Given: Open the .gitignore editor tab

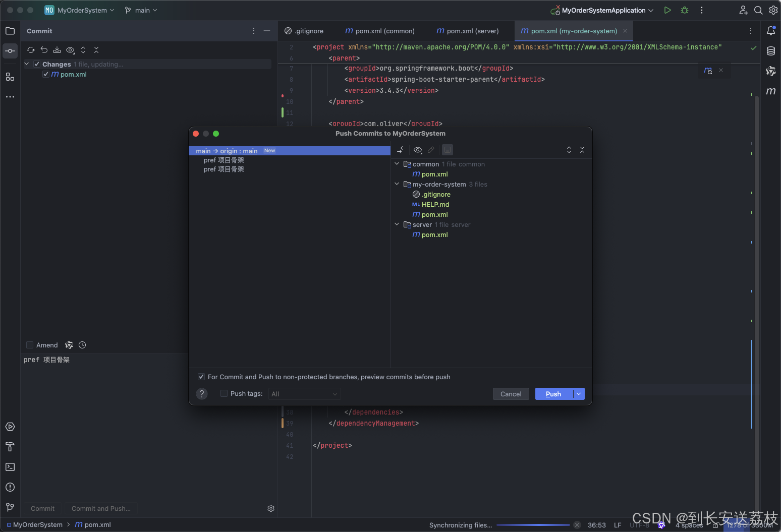Looking at the screenshot, I should tap(308, 31).
